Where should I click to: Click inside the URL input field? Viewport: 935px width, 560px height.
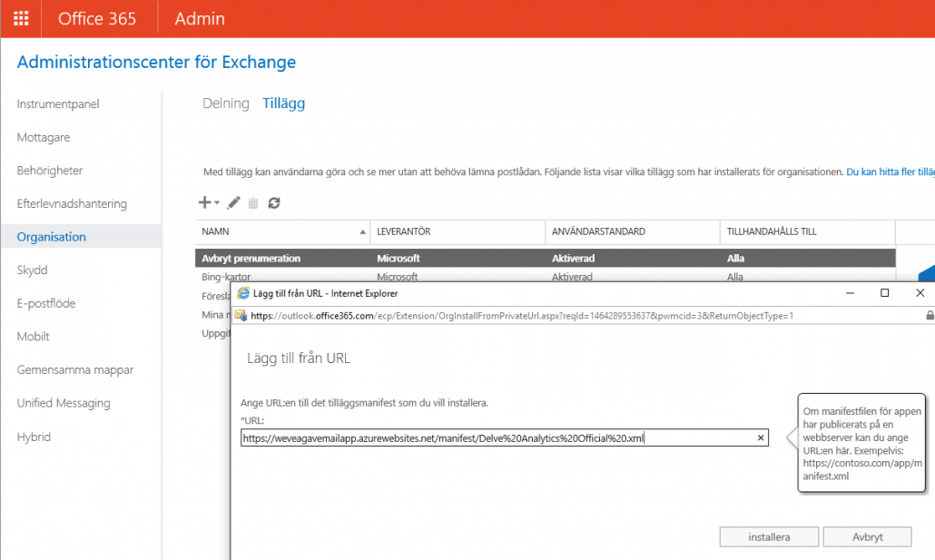click(495, 438)
